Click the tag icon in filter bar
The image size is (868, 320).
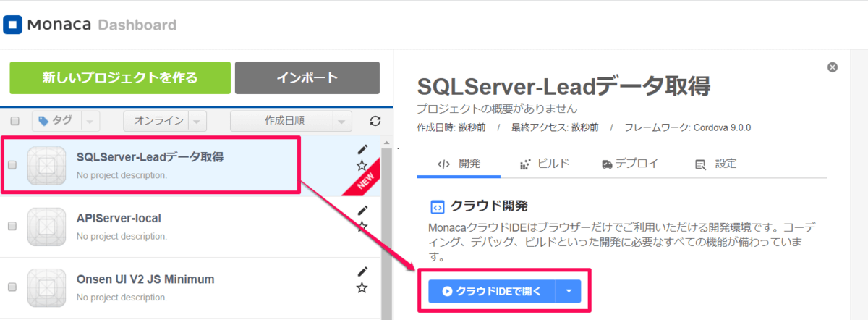[44, 120]
